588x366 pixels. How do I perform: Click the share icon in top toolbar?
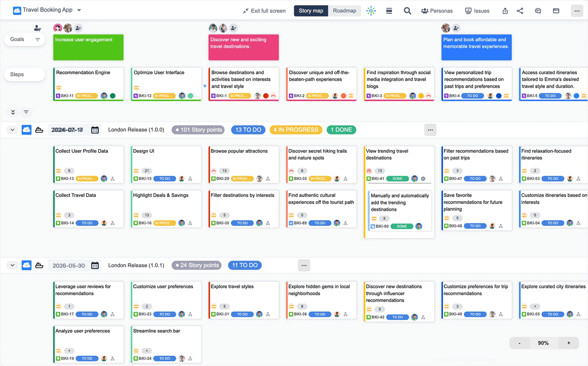(x=520, y=11)
